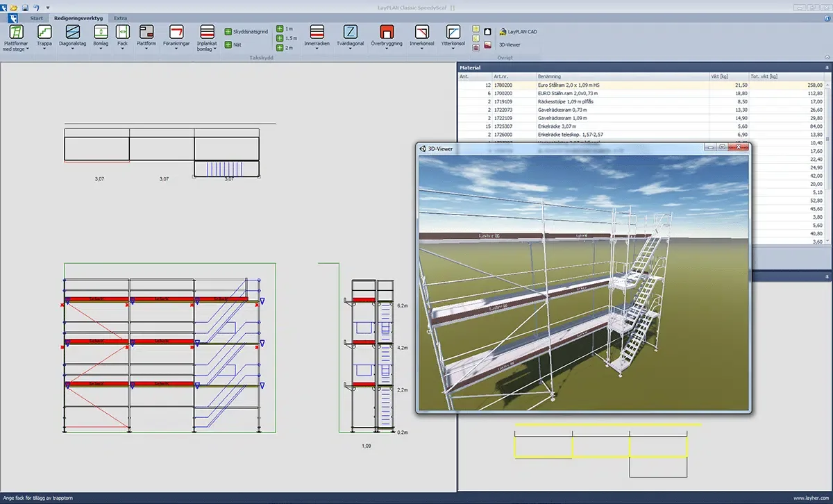The height and width of the screenshot is (504, 833).
Task: Click the 3D scaffold render in 3D-Viewer
Action: pos(583,281)
